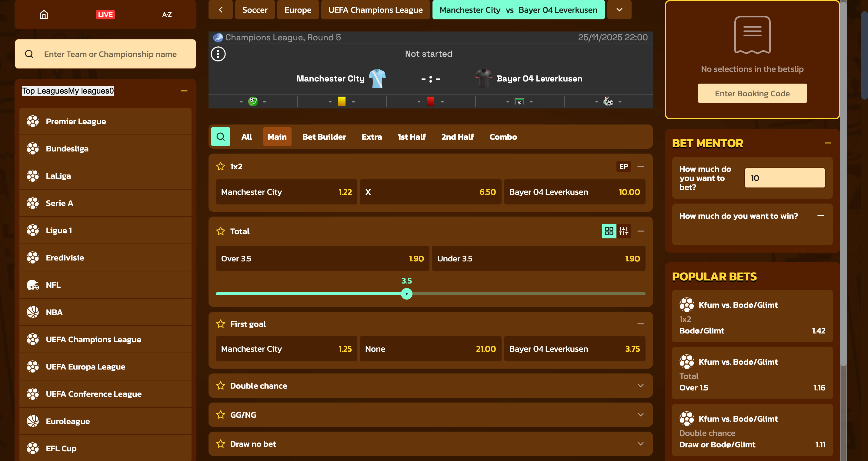Select Manchester City 1.22 in 1x2
Viewport: 868px width, 461px height.
pyautogui.click(x=286, y=192)
